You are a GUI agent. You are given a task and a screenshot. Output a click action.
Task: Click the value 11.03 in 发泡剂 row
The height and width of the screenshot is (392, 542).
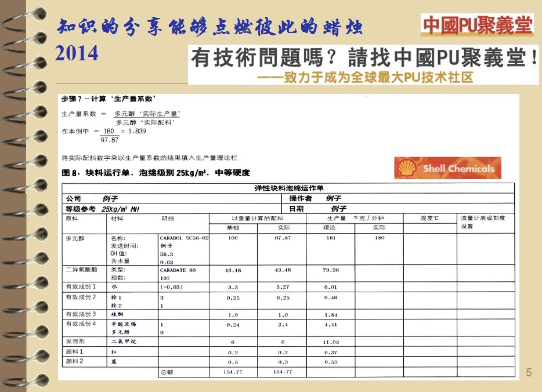tap(331, 342)
